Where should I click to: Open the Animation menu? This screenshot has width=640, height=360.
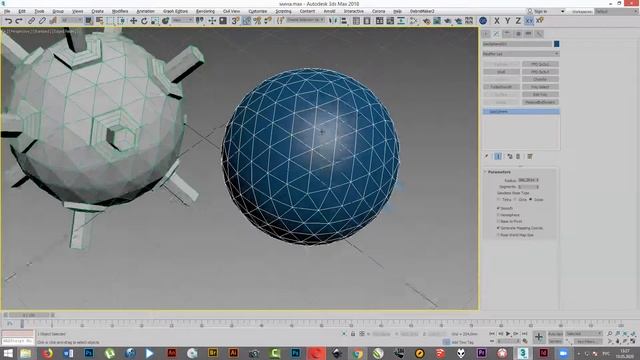pyautogui.click(x=145, y=11)
